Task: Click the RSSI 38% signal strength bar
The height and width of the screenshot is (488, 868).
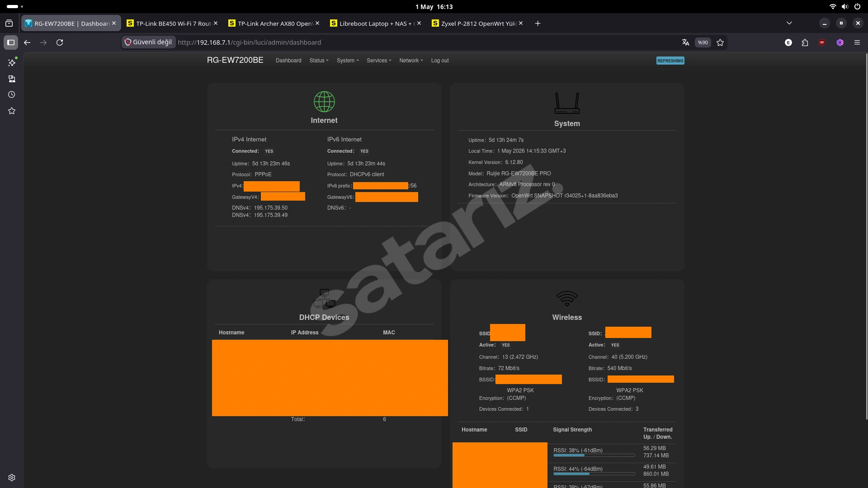Action: pyautogui.click(x=594, y=455)
